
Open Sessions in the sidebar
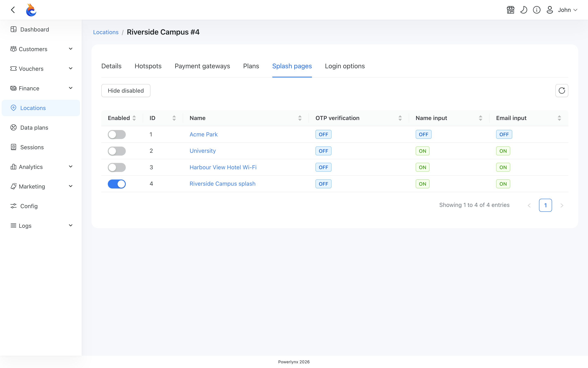tap(41, 147)
